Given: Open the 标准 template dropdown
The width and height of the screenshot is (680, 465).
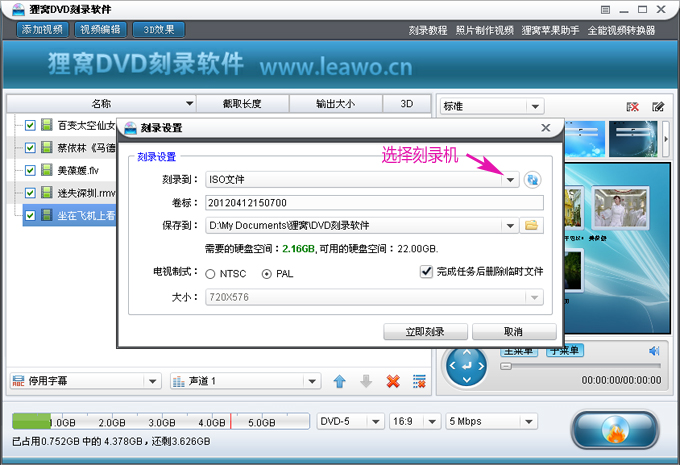Looking at the screenshot, I should [x=535, y=107].
